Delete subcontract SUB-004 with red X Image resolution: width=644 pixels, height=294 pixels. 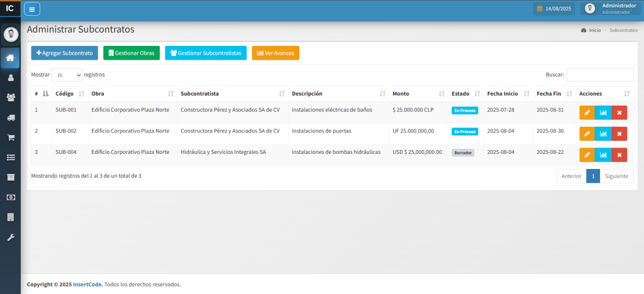(619, 155)
